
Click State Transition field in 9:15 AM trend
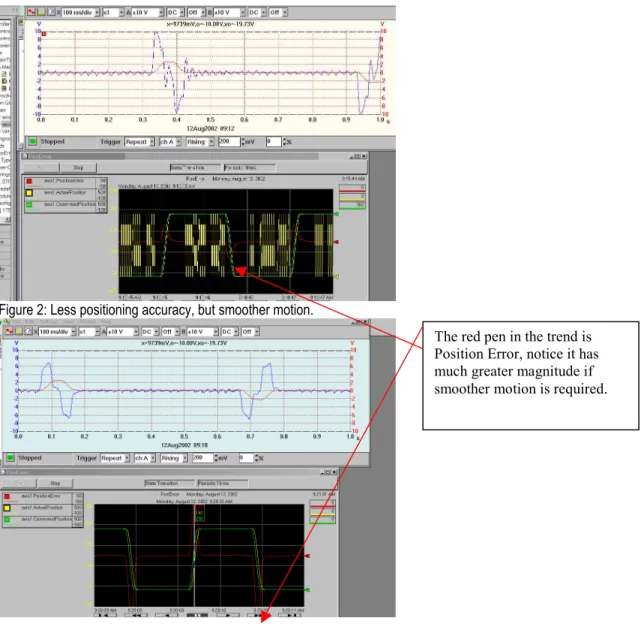coord(195,168)
